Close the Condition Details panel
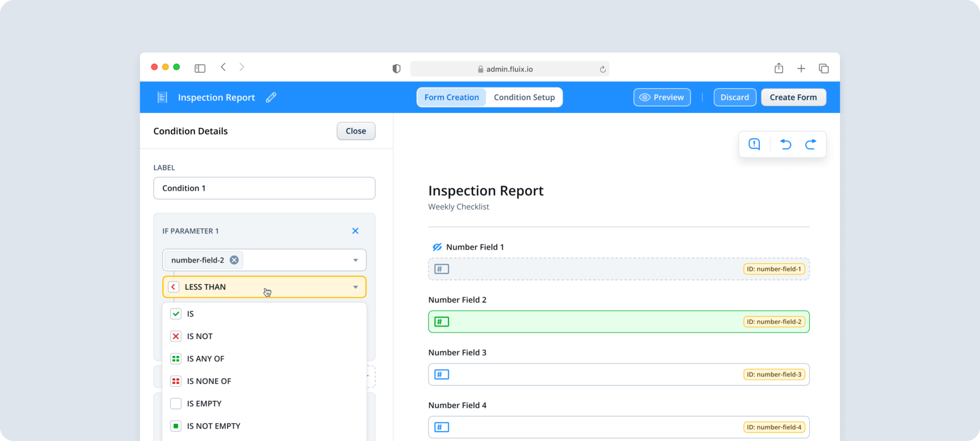 356,131
